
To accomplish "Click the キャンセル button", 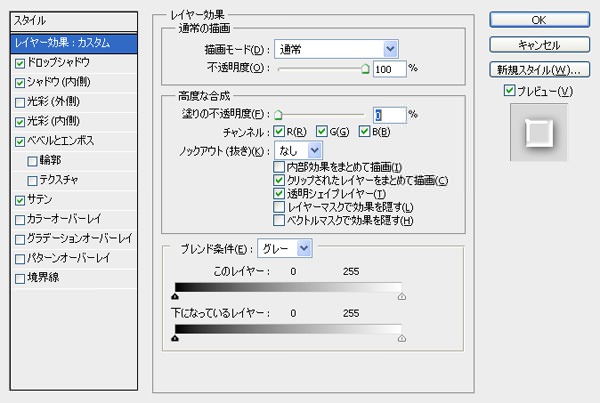I will click(538, 44).
